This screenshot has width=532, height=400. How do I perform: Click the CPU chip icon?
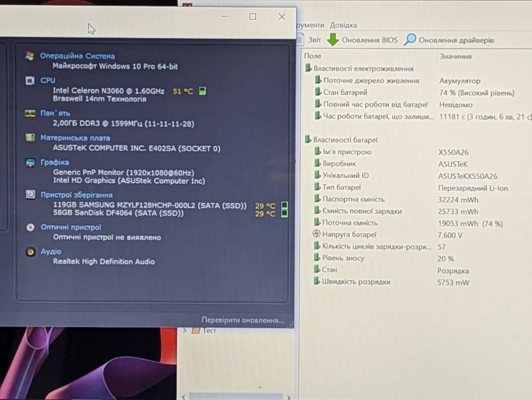tap(30, 80)
